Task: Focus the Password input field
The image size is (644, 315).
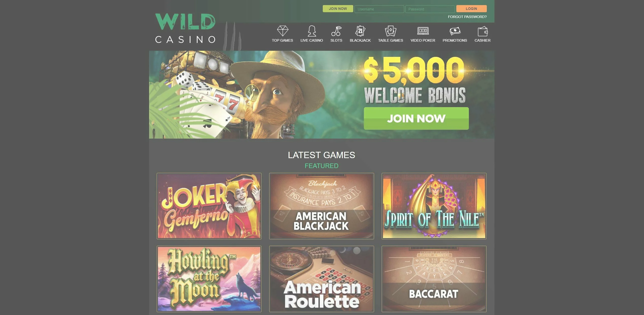Action: click(x=430, y=9)
